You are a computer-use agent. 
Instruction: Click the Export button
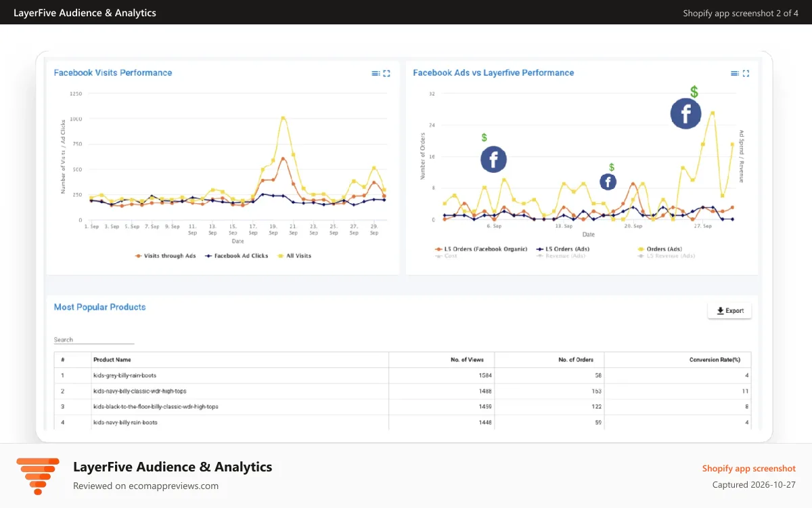coord(729,311)
